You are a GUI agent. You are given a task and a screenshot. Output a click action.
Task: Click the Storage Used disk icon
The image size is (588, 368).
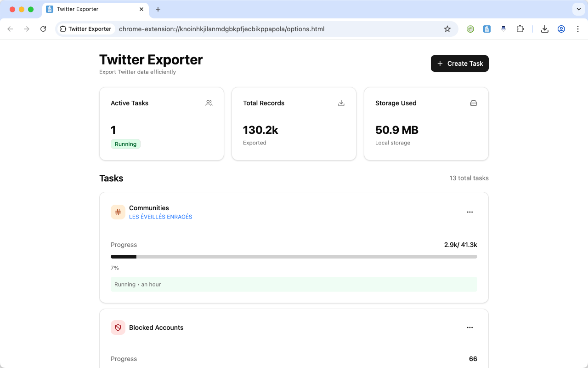coord(473,103)
